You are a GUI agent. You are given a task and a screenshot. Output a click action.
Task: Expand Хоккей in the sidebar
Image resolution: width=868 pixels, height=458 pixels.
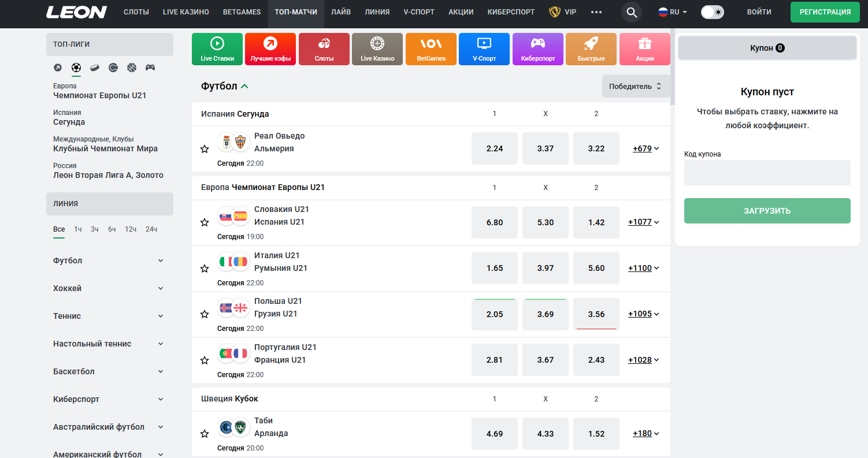(x=109, y=288)
